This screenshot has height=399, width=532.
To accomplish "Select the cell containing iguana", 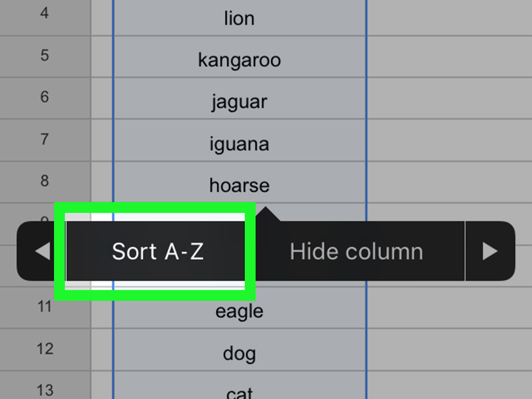I will click(239, 143).
